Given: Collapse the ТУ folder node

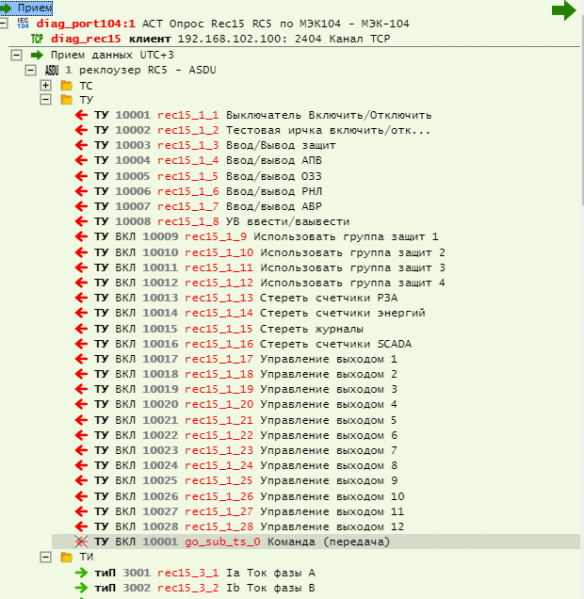Looking at the screenshot, I should point(45,100).
